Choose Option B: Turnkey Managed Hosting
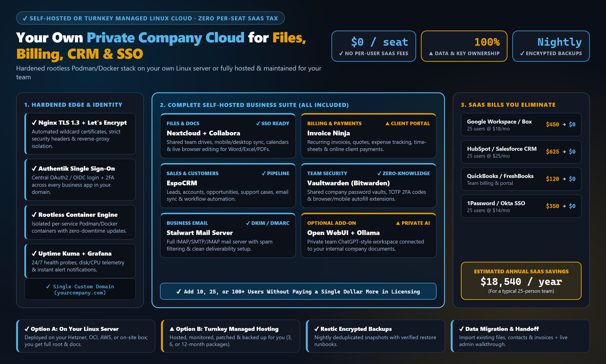 pyautogui.click(x=231, y=336)
